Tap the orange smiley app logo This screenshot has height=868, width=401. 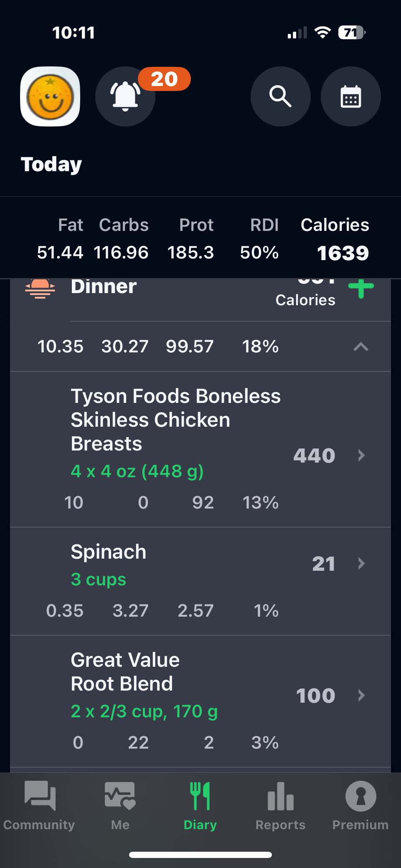point(50,96)
